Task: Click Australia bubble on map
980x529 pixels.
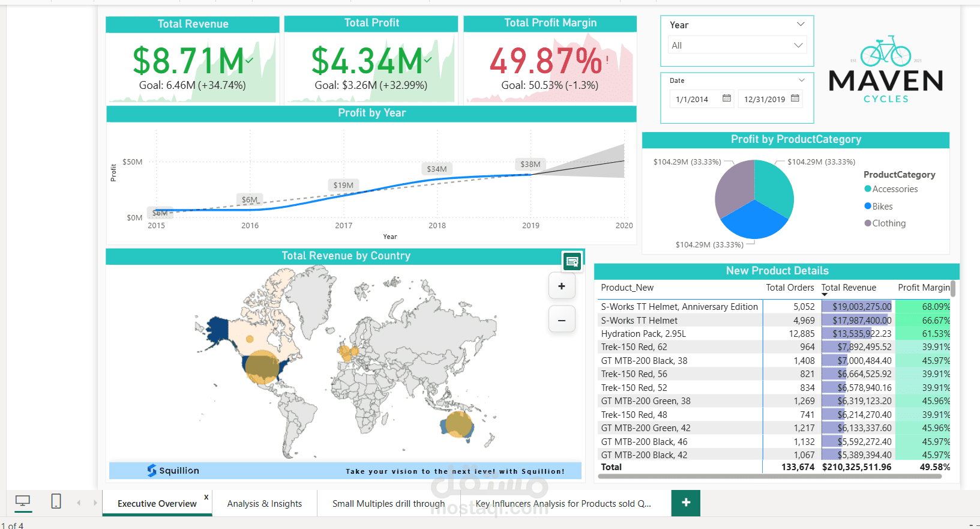Action: [459, 424]
